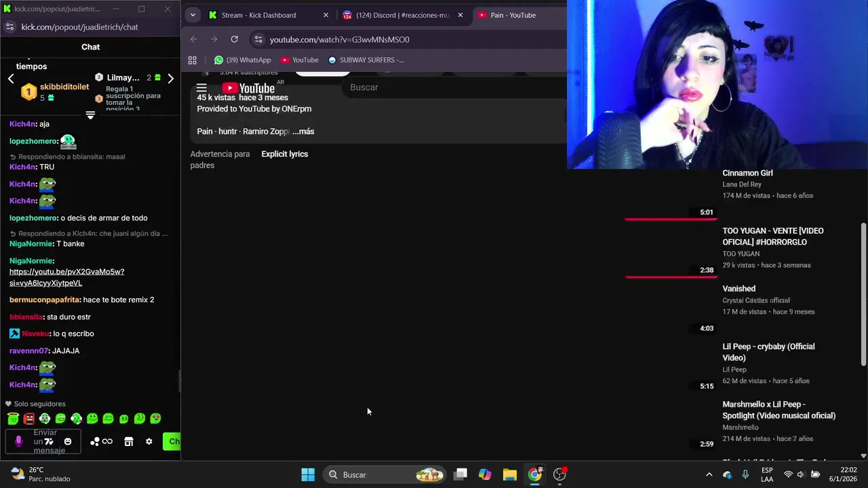Open the Windows Start menu
The height and width of the screenshot is (488, 868).
tap(308, 474)
